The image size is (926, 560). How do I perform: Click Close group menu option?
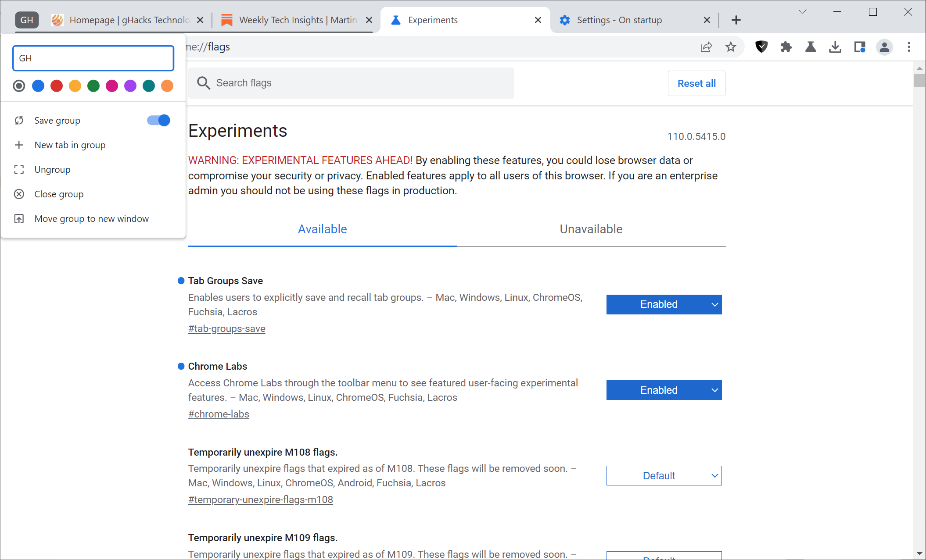click(59, 194)
